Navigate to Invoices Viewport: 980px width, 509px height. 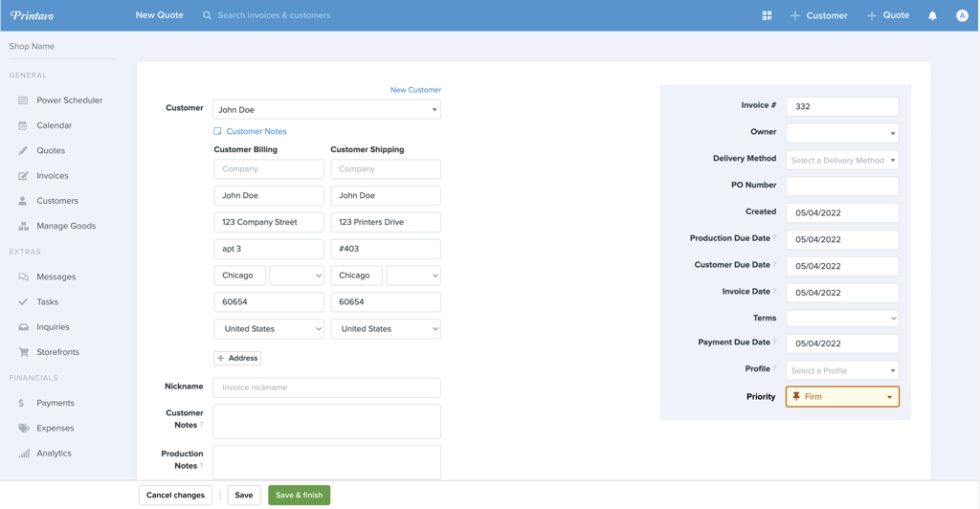53,175
